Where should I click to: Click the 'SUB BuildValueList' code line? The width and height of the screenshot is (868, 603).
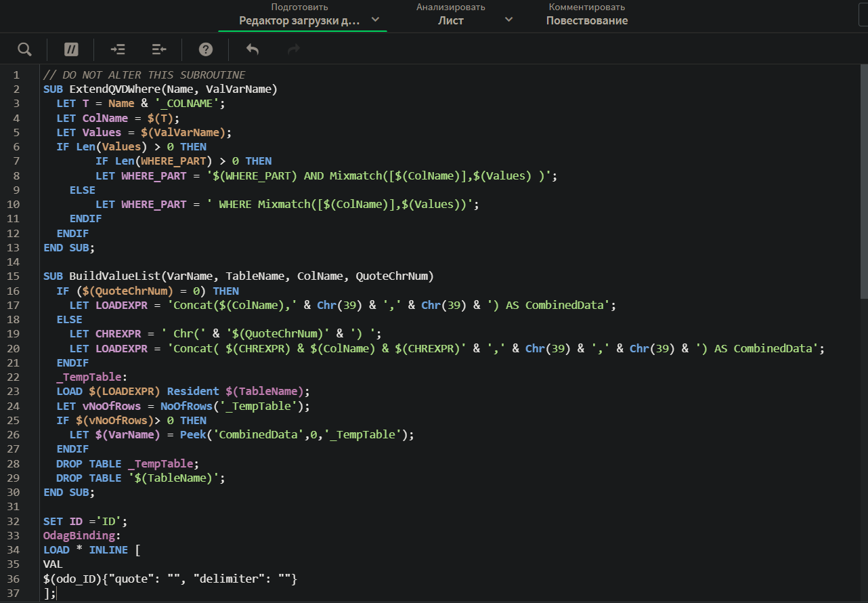coord(237,276)
